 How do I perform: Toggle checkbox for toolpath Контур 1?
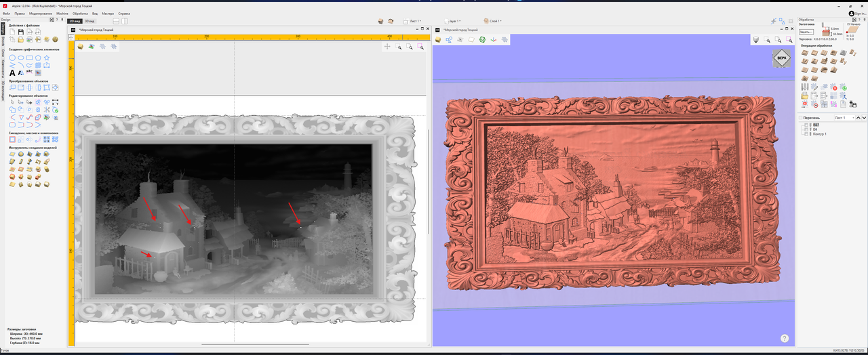click(806, 134)
